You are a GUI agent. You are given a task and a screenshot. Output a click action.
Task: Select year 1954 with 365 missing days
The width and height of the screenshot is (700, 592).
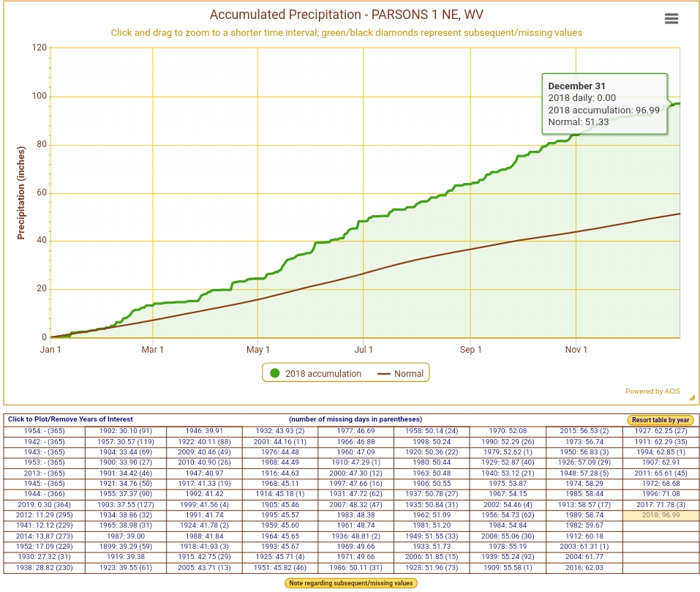[44, 432]
